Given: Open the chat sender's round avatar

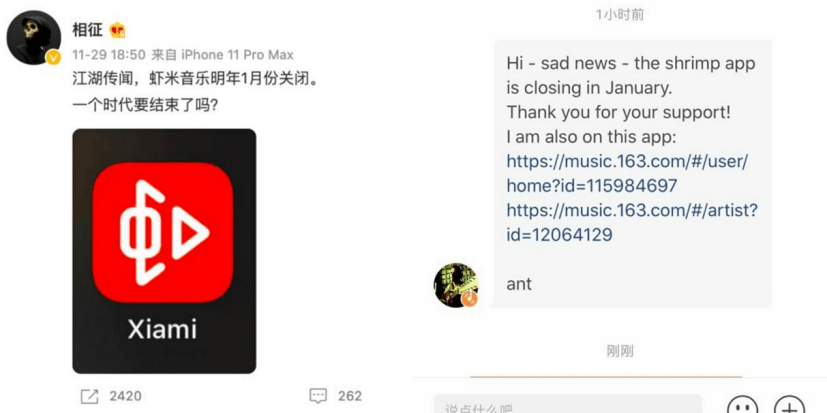Looking at the screenshot, I should point(456,285).
